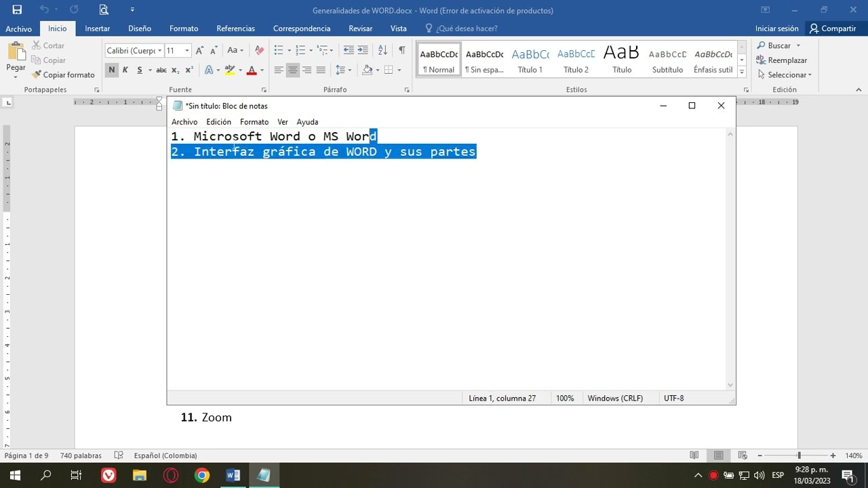Open File Explorer from the taskbar
The image size is (868, 488).
(140, 475)
